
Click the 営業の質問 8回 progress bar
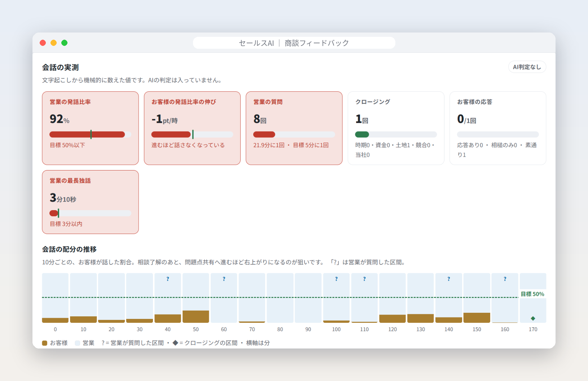click(x=294, y=134)
